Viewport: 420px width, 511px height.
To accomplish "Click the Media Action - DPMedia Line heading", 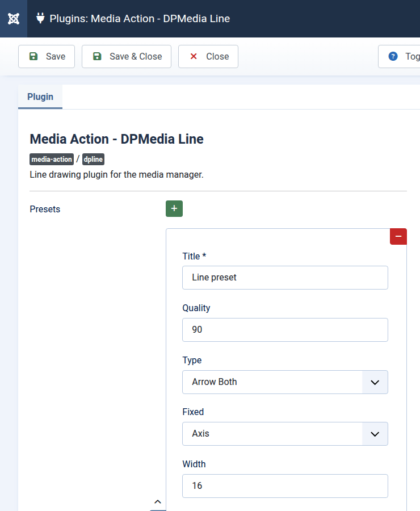I will (116, 139).
